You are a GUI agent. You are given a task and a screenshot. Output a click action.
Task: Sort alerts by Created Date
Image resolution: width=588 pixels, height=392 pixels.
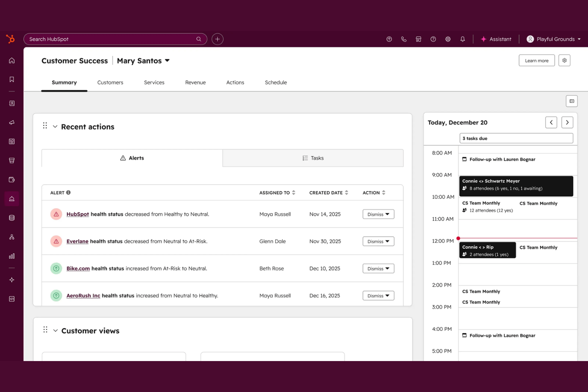click(346, 192)
